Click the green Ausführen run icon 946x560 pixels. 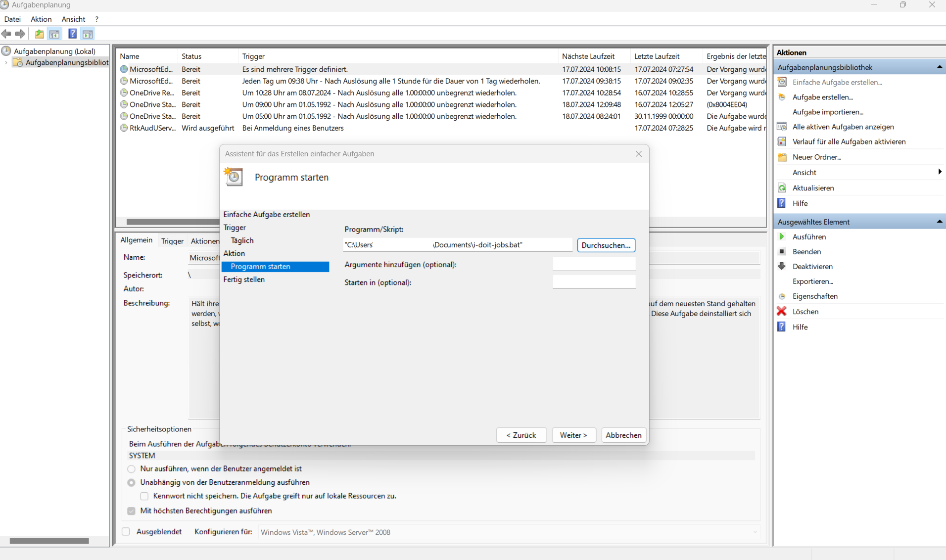(x=782, y=237)
